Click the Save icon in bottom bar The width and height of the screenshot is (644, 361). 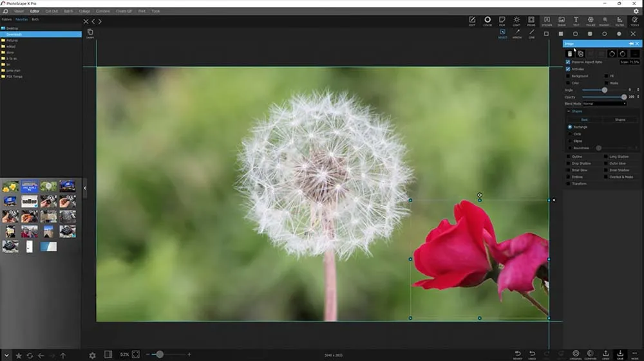620,354
